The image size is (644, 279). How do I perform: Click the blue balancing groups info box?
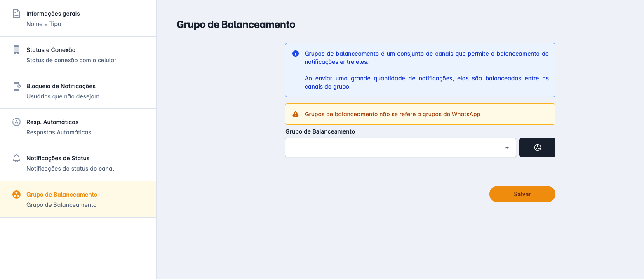pyautogui.click(x=420, y=70)
